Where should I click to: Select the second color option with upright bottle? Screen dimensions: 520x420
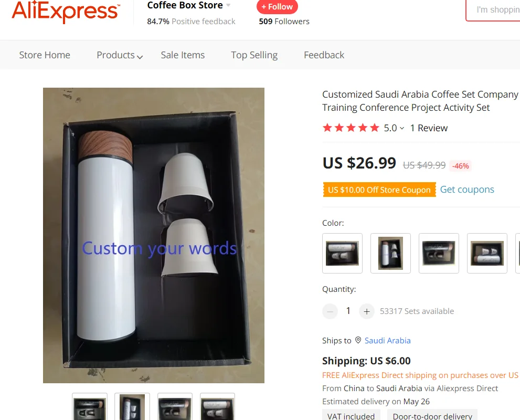tap(391, 253)
